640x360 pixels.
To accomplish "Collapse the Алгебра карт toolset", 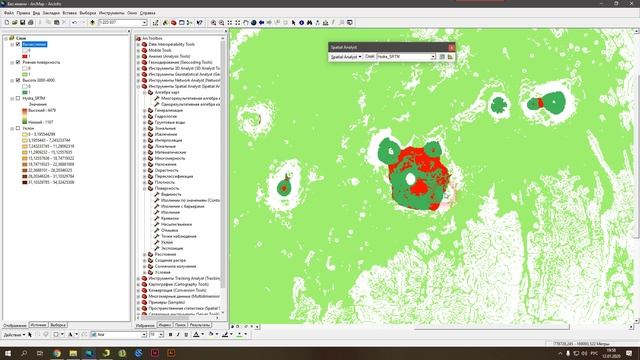I will coord(144,92).
